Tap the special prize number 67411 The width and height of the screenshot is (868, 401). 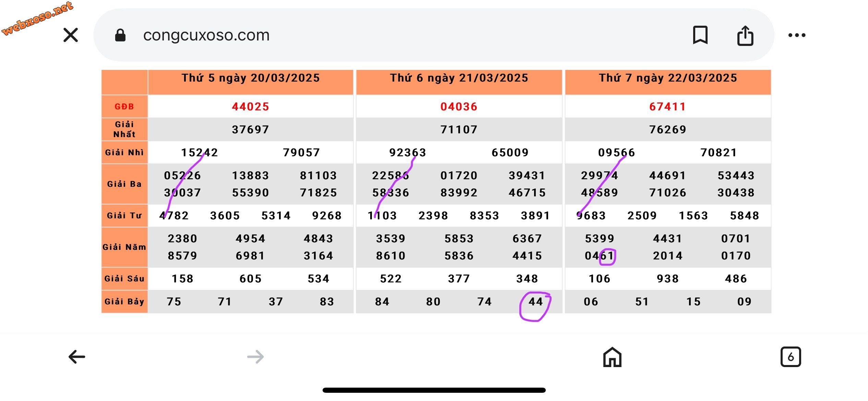[x=667, y=107]
